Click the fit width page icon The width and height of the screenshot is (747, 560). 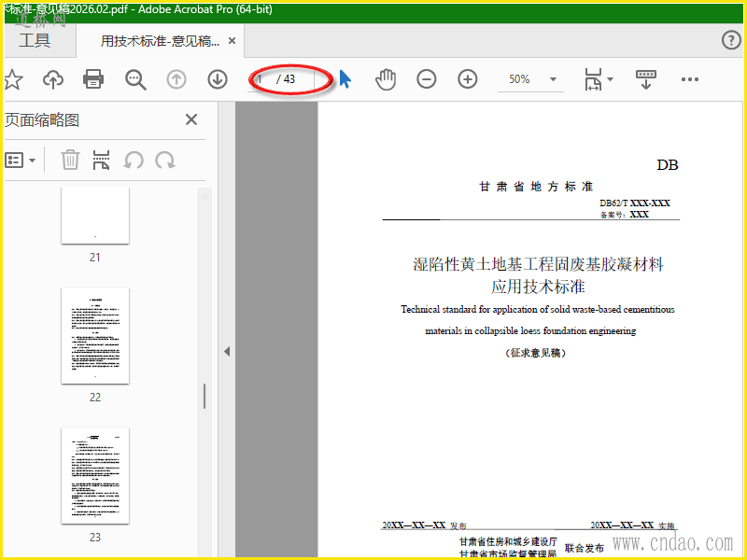(593, 79)
